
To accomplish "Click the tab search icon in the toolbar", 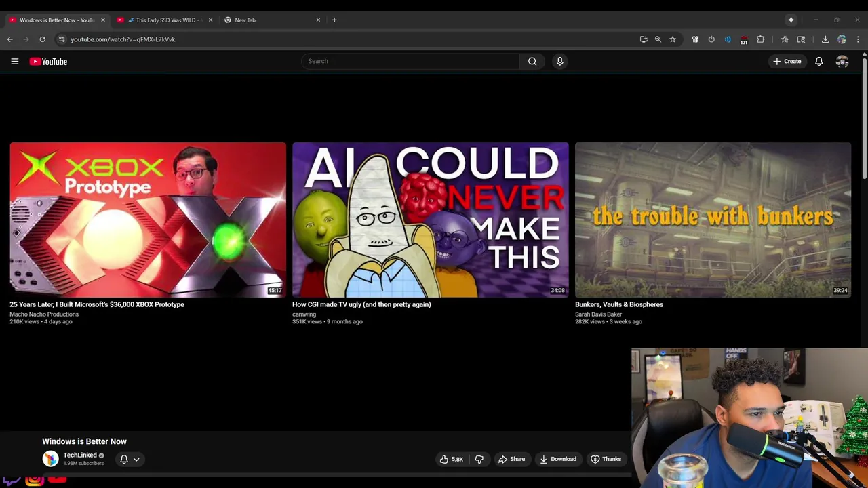I will click(801, 39).
